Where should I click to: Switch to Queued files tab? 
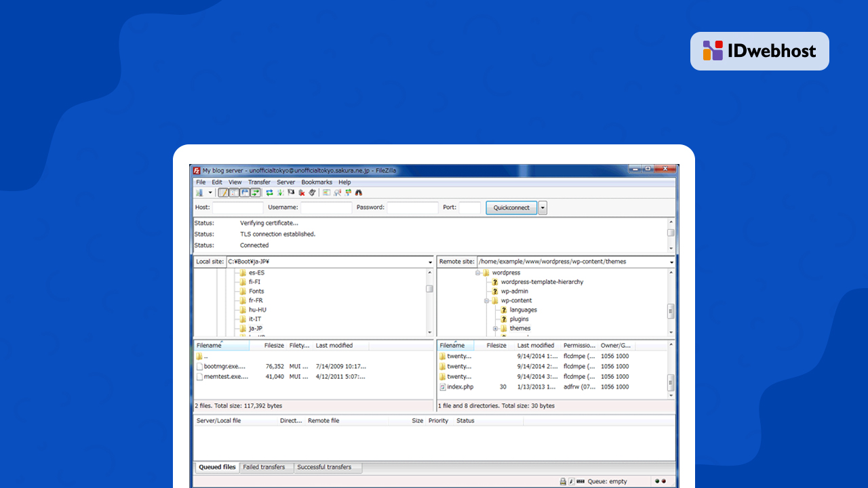(217, 468)
